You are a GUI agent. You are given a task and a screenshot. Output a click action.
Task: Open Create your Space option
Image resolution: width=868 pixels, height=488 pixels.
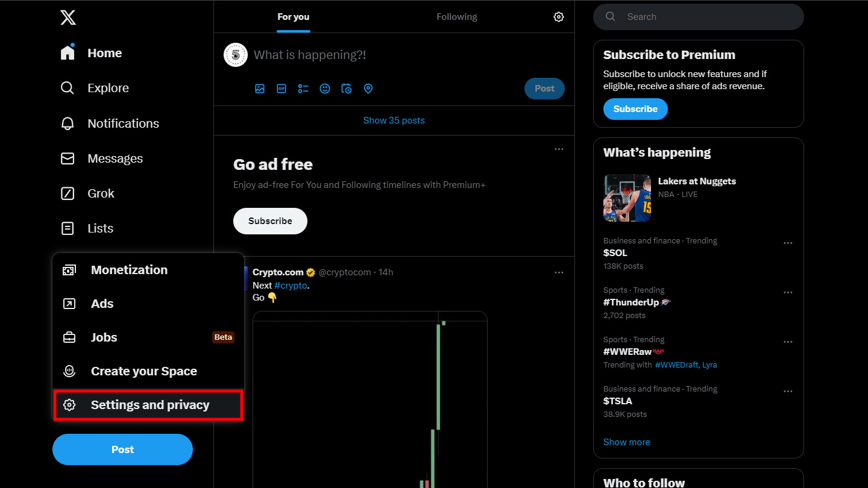pyautogui.click(x=143, y=371)
